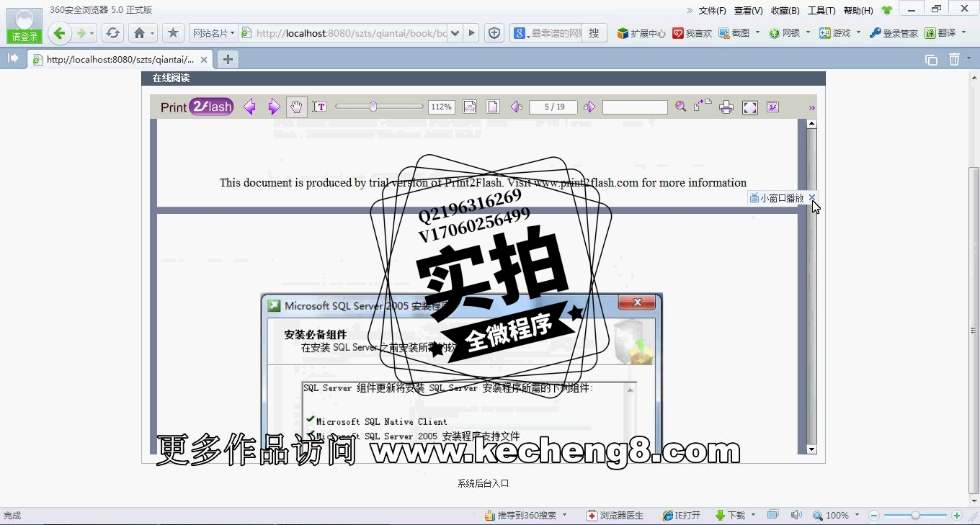Image resolution: width=980 pixels, height=525 pixels.
Task: Click the 游戏 button
Action: click(x=835, y=33)
